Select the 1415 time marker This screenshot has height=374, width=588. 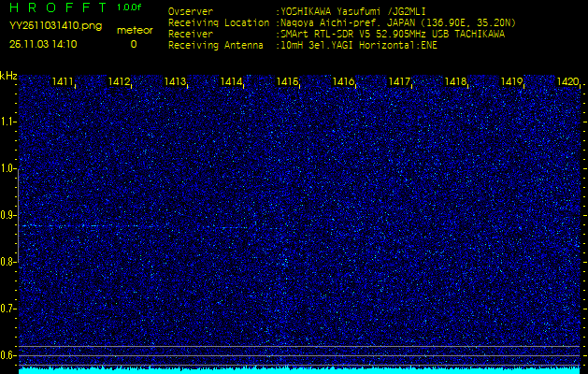[x=288, y=82]
